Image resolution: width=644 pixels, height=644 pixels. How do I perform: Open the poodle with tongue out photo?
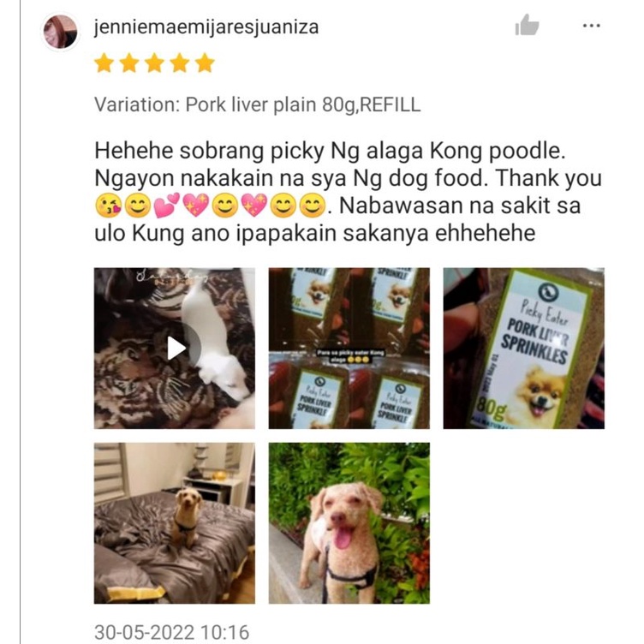click(x=349, y=523)
